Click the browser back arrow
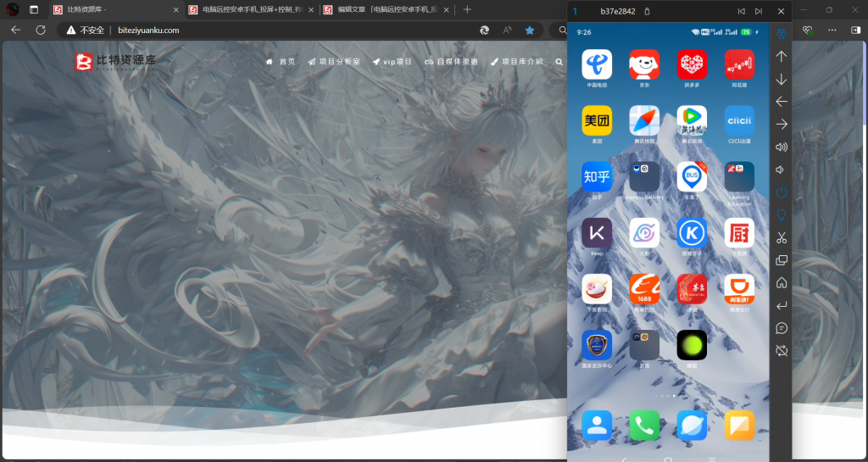The width and height of the screenshot is (868, 462). (x=15, y=30)
